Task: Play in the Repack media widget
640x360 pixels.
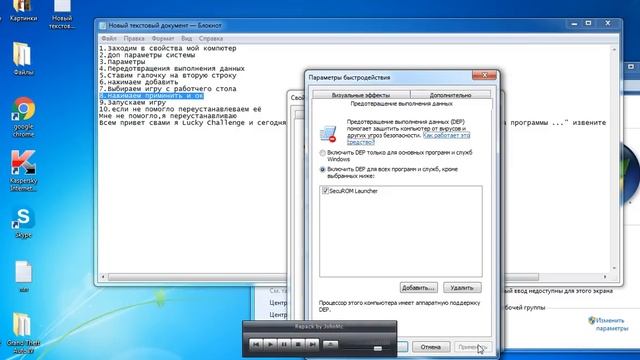Action: (270, 344)
